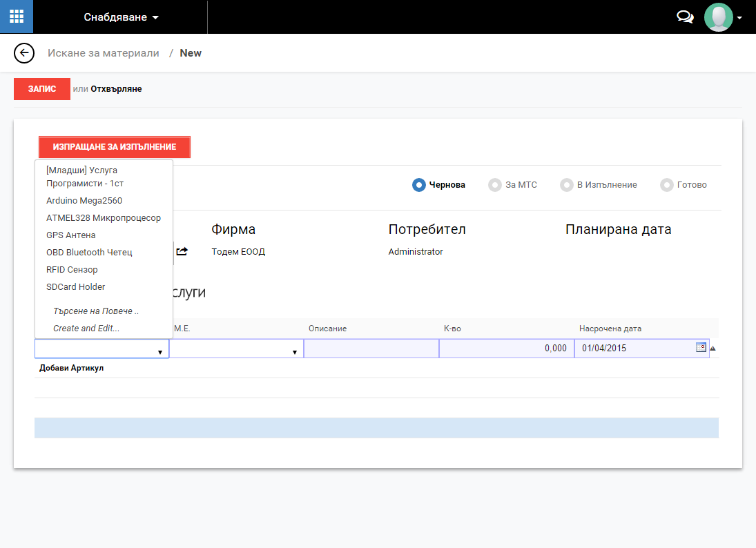The height and width of the screenshot is (548, 756).
Task: Open the conversations chat icon
Action: click(685, 17)
